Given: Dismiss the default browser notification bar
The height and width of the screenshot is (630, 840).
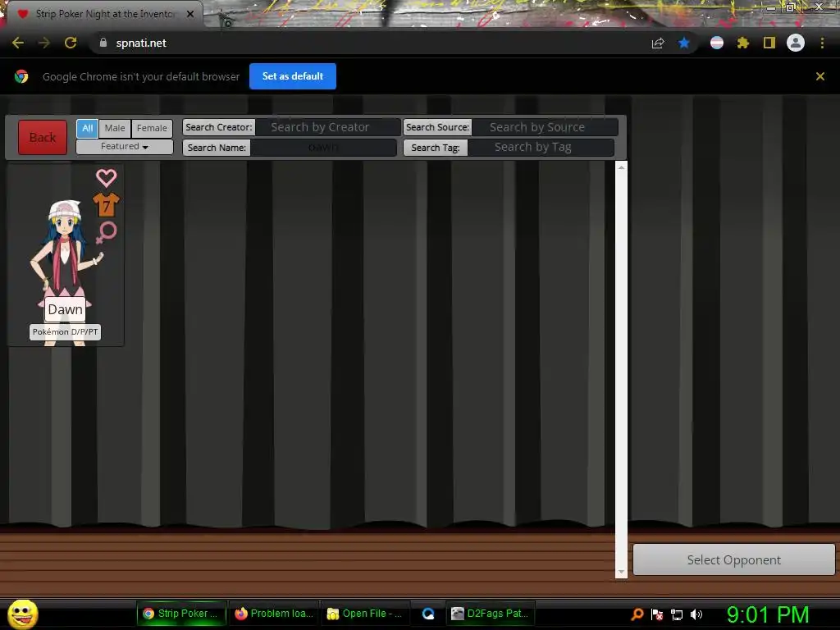Looking at the screenshot, I should tap(819, 76).
